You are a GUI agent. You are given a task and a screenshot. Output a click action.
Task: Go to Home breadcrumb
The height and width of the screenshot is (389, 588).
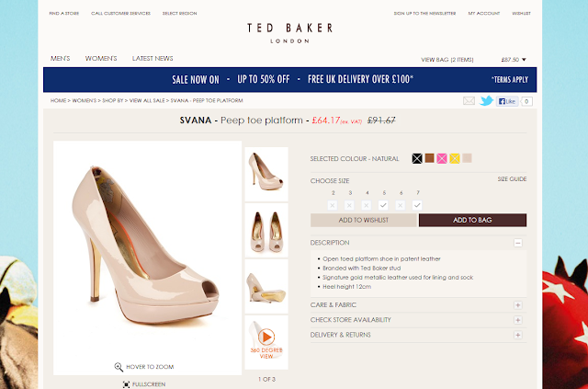tap(58, 100)
